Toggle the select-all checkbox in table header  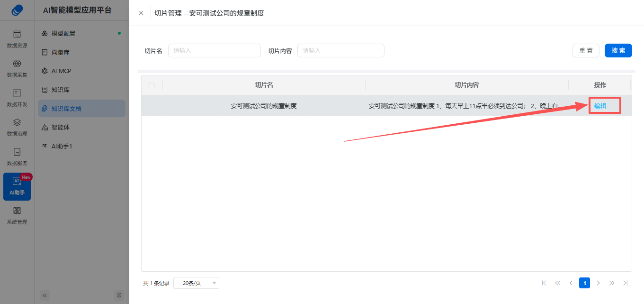click(x=152, y=86)
